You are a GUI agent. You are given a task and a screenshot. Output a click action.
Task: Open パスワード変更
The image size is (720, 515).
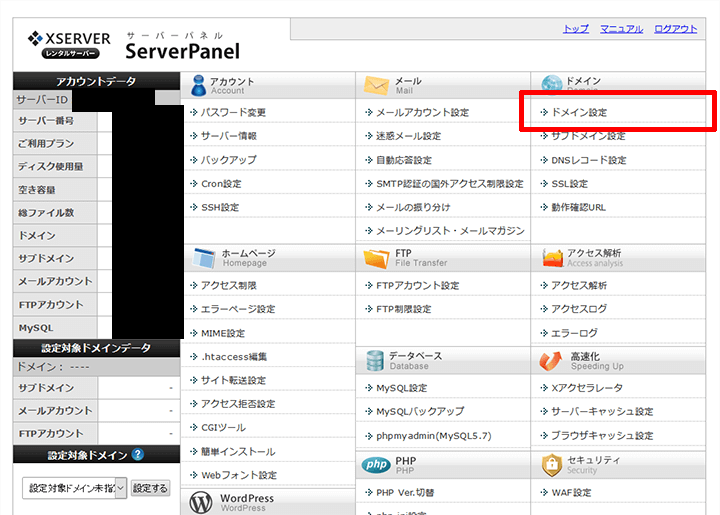(x=233, y=112)
